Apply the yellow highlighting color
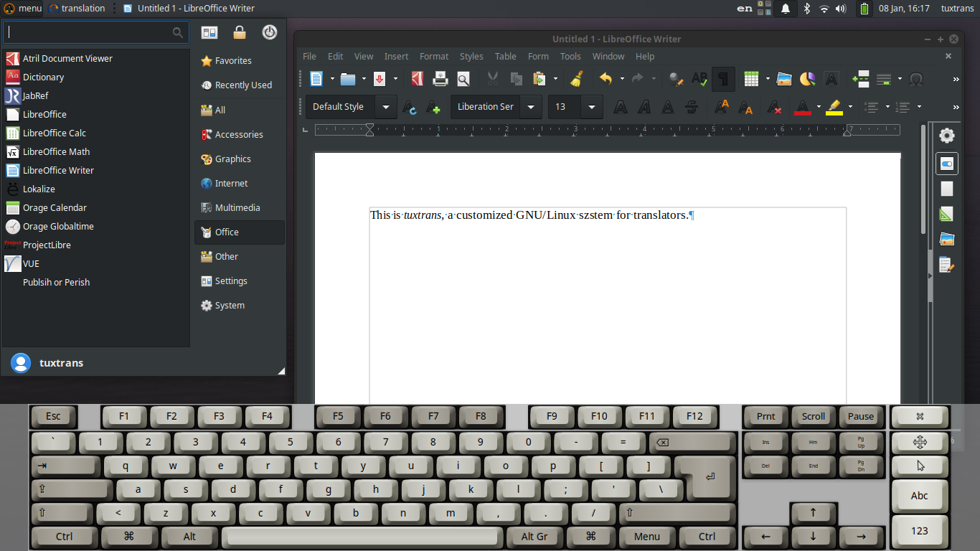The image size is (980, 551). click(x=834, y=107)
